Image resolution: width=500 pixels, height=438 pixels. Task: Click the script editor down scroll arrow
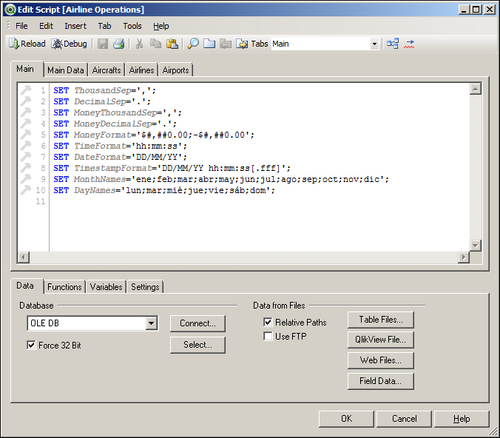475,246
